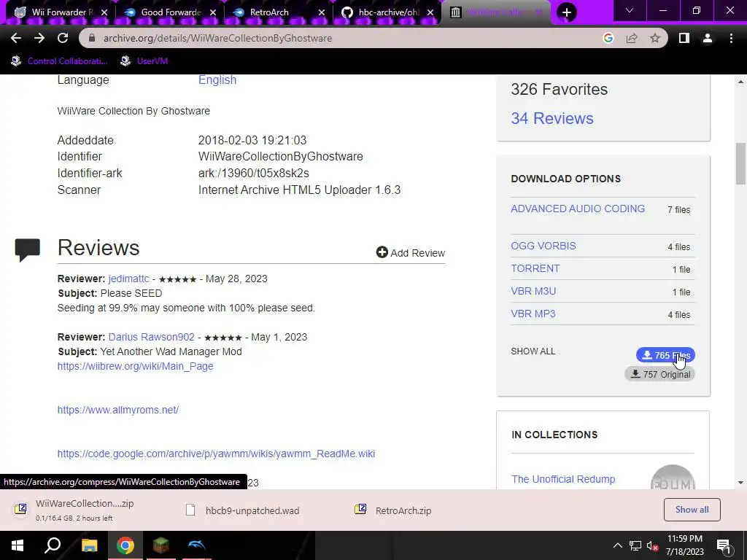Open Windows search
Viewport: 747px width, 560px height.
pyautogui.click(x=53, y=545)
